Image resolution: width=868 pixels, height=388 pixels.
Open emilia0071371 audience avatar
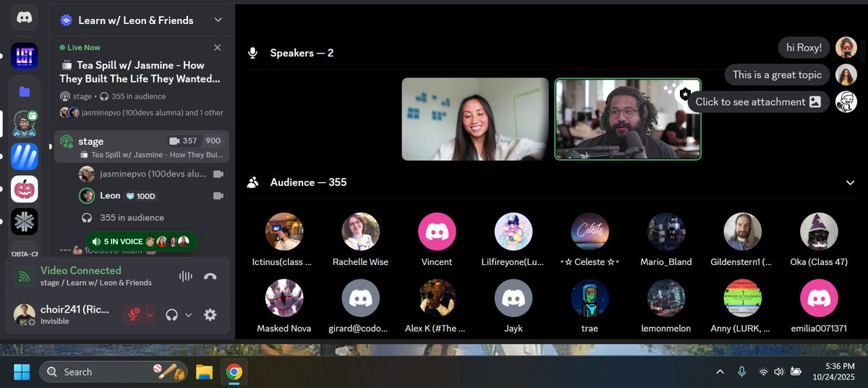[819, 298]
